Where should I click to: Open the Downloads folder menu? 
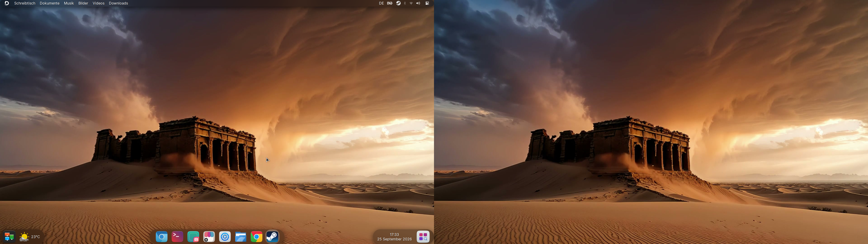point(118,3)
